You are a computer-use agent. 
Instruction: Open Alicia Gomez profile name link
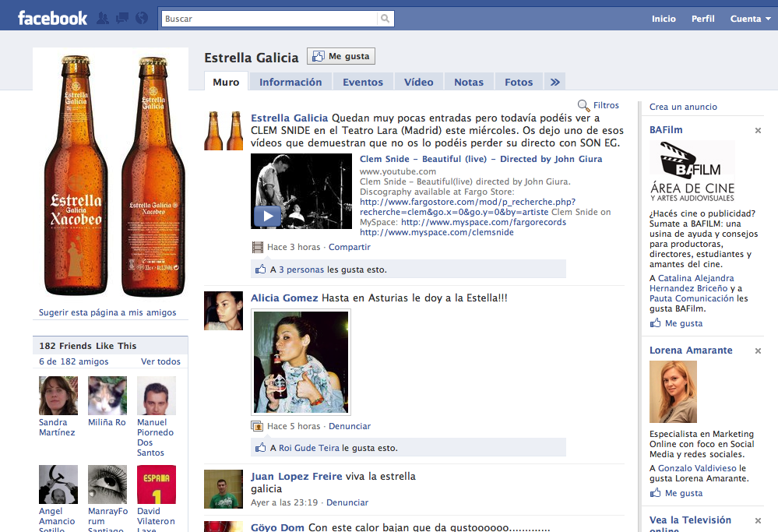(284, 298)
